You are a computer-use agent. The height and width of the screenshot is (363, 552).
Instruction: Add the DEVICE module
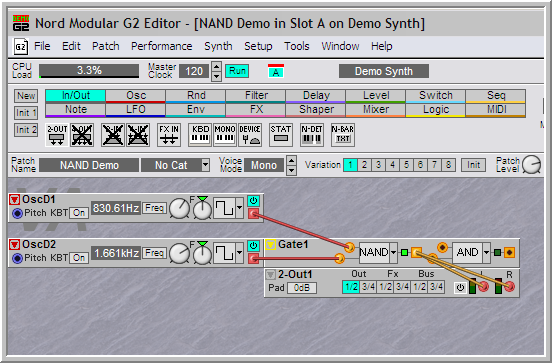pos(250,134)
